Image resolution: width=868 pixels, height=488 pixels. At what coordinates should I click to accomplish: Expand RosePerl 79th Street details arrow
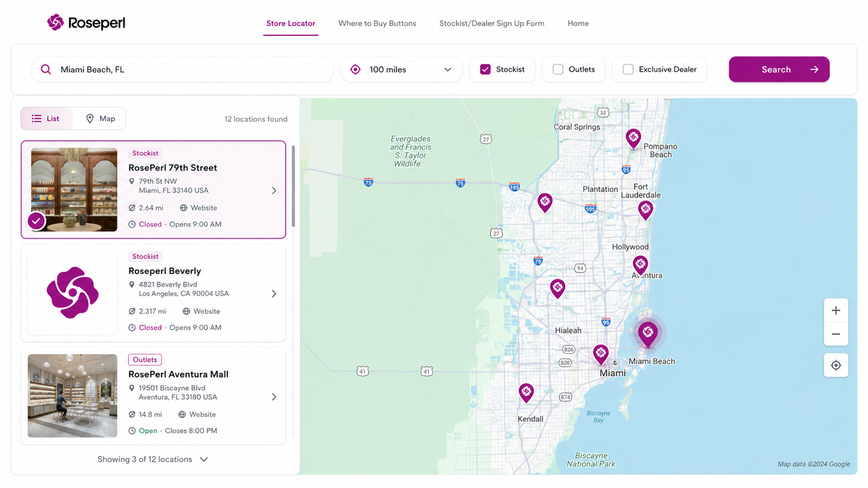click(x=274, y=190)
